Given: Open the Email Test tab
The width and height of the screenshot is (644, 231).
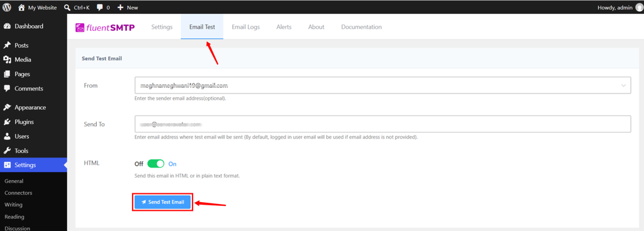Looking at the screenshot, I should [x=202, y=27].
